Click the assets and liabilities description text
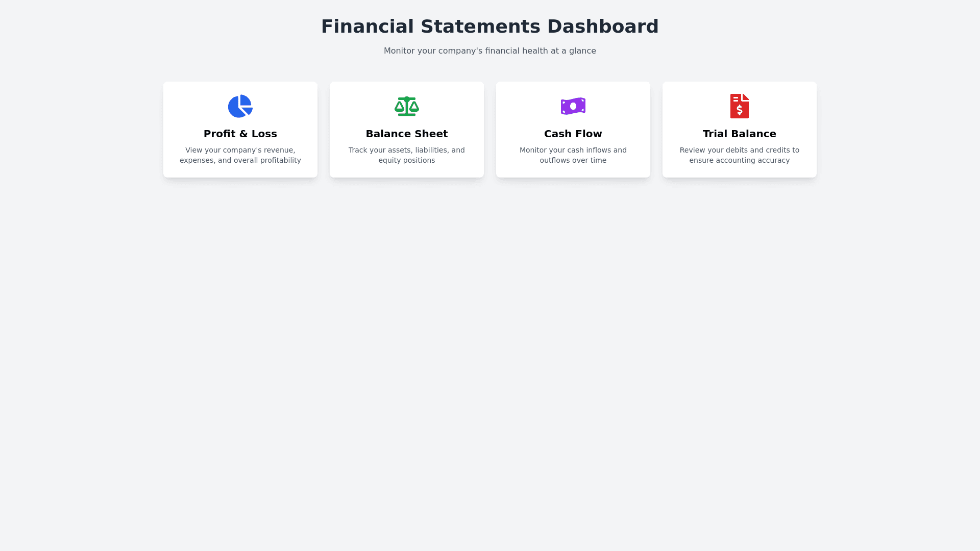 pos(407,155)
